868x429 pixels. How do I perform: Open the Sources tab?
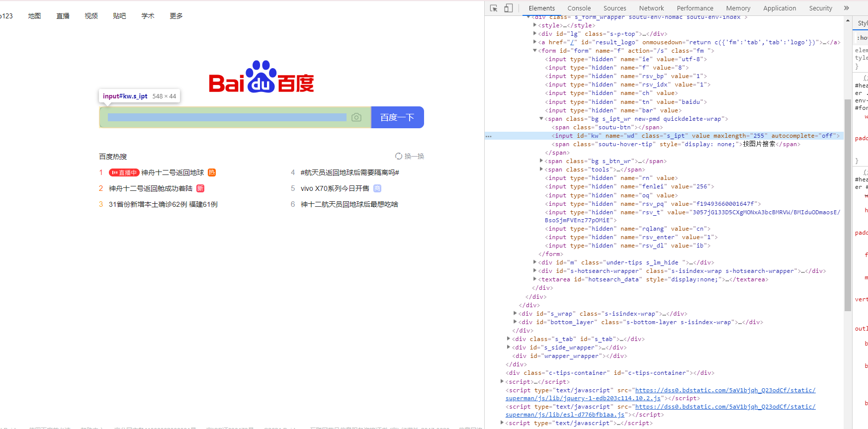[615, 8]
